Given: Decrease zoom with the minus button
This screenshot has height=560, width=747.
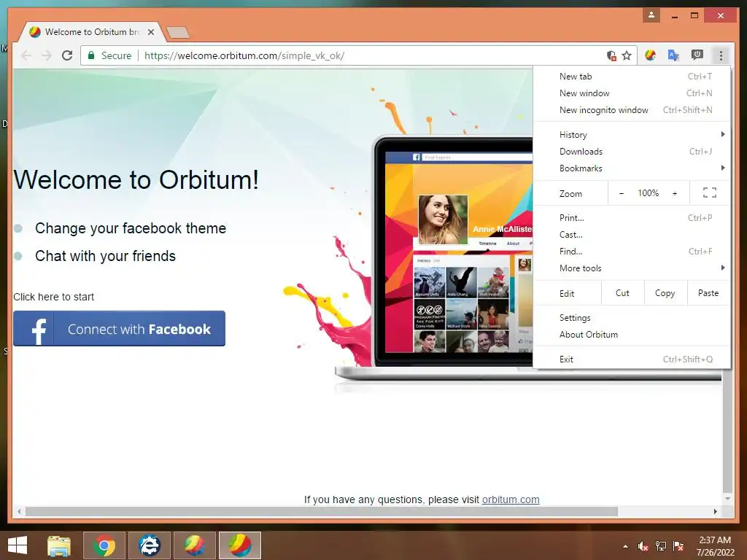Looking at the screenshot, I should 622,193.
